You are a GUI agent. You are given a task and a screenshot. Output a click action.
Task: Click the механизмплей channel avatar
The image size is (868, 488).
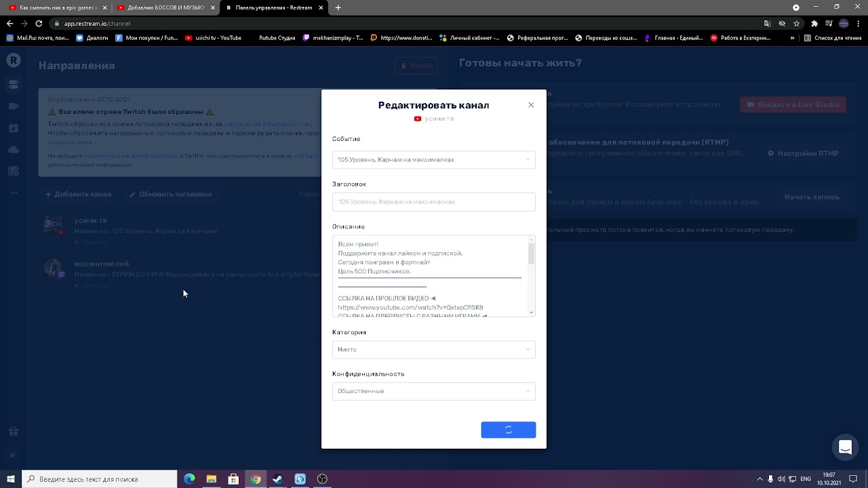[x=53, y=268]
